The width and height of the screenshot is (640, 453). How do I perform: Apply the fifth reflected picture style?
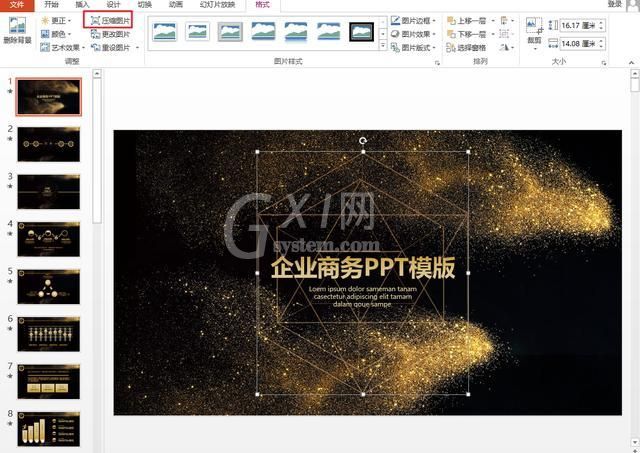point(296,32)
